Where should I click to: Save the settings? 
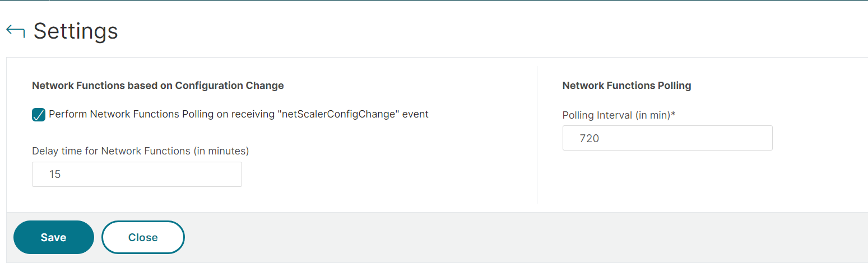54,237
